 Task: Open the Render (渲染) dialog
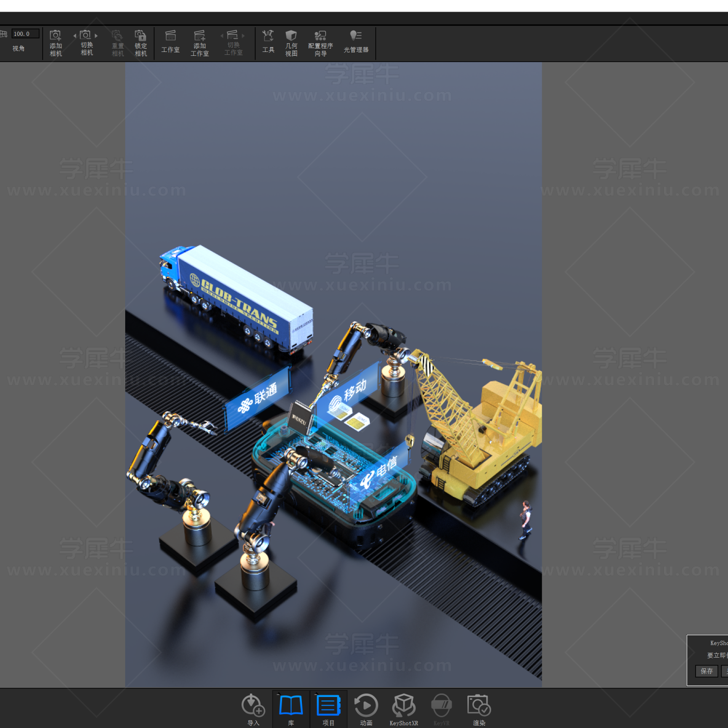click(479, 710)
